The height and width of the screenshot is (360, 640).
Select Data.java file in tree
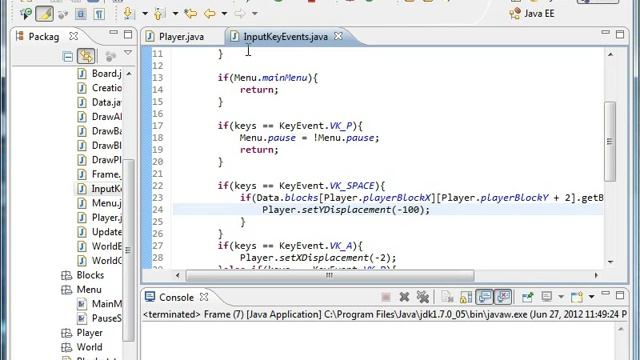(100, 102)
